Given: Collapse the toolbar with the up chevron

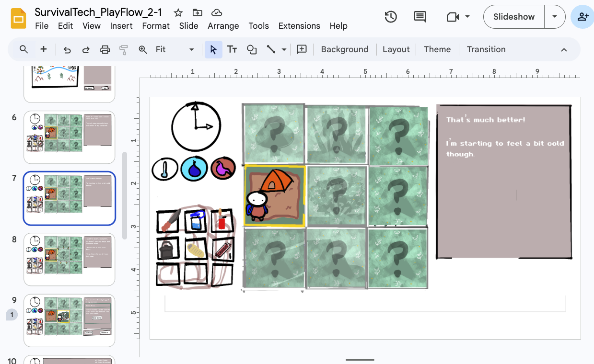Looking at the screenshot, I should 564,49.
